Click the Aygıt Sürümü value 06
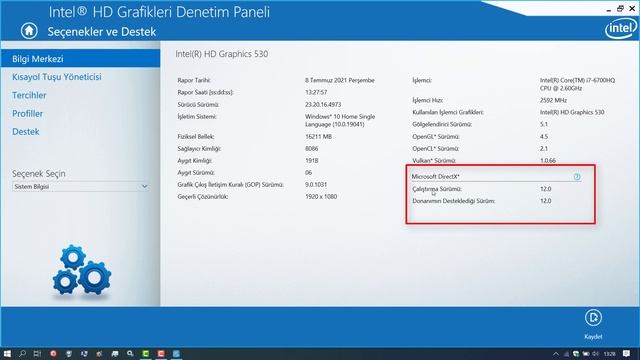The width and height of the screenshot is (640, 360). (309, 173)
